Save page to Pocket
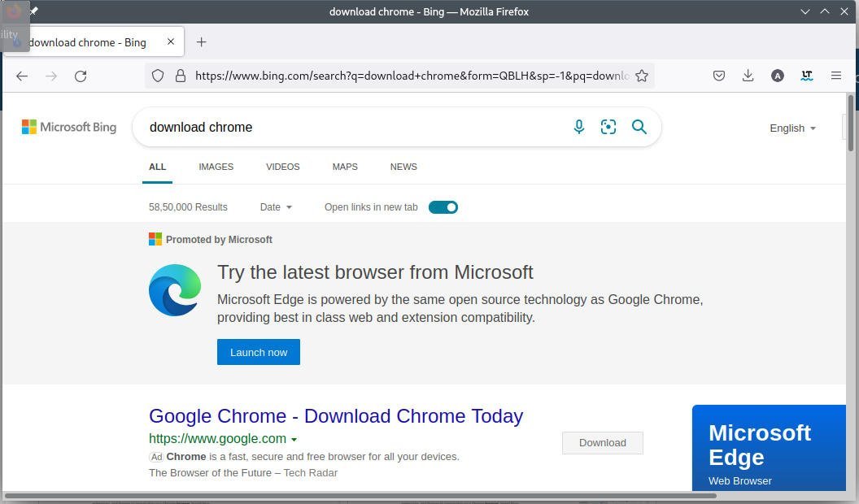This screenshot has height=504, width=859. [718, 75]
